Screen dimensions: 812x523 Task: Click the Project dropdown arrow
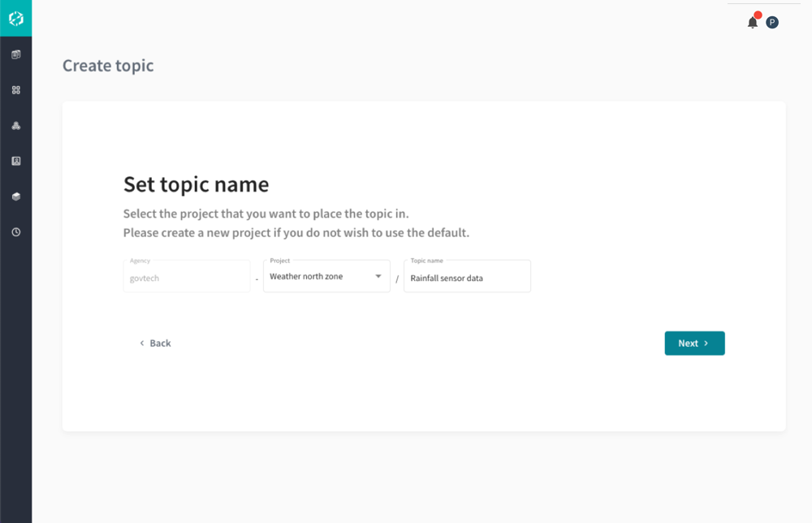pyautogui.click(x=378, y=277)
